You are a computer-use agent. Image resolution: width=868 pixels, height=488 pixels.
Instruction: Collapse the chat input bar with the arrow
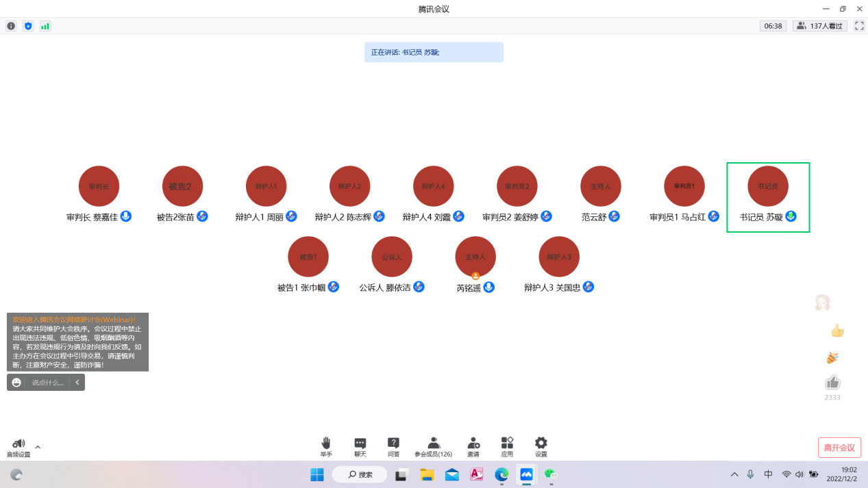[77, 383]
